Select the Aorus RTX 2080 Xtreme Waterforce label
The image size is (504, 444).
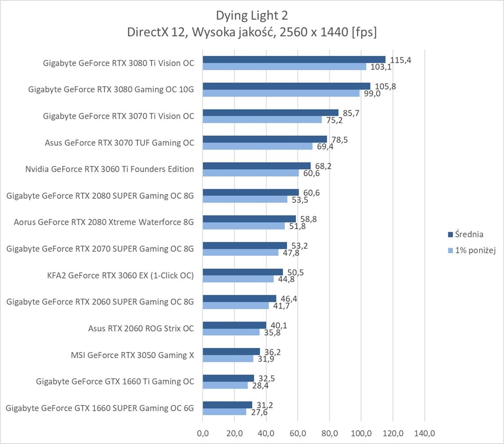(x=104, y=222)
